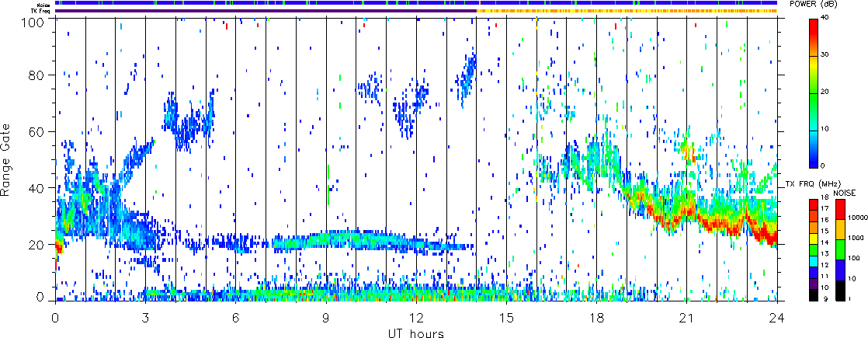Pick the yellow 14-15 block of TX FRQ colorbar

(x=813, y=239)
